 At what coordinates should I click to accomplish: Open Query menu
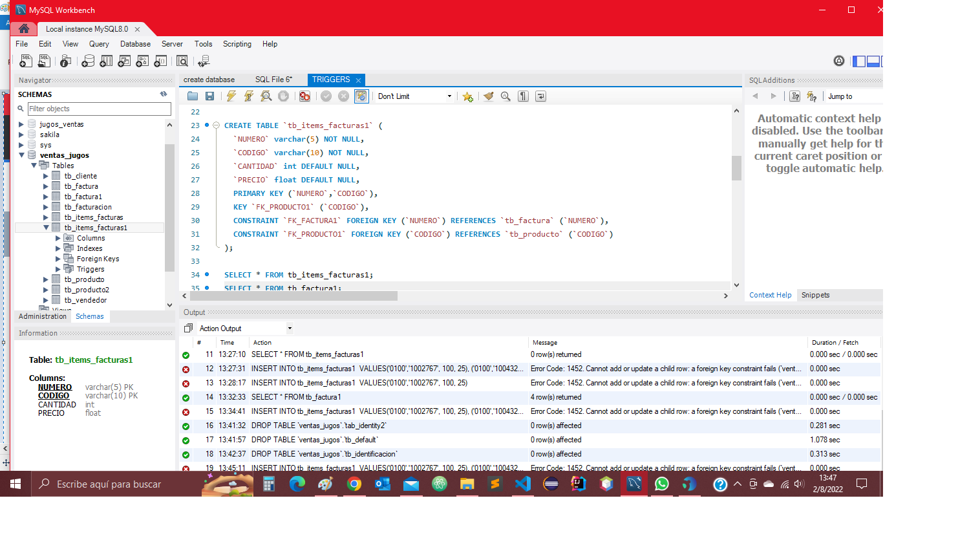tap(98, 44)
